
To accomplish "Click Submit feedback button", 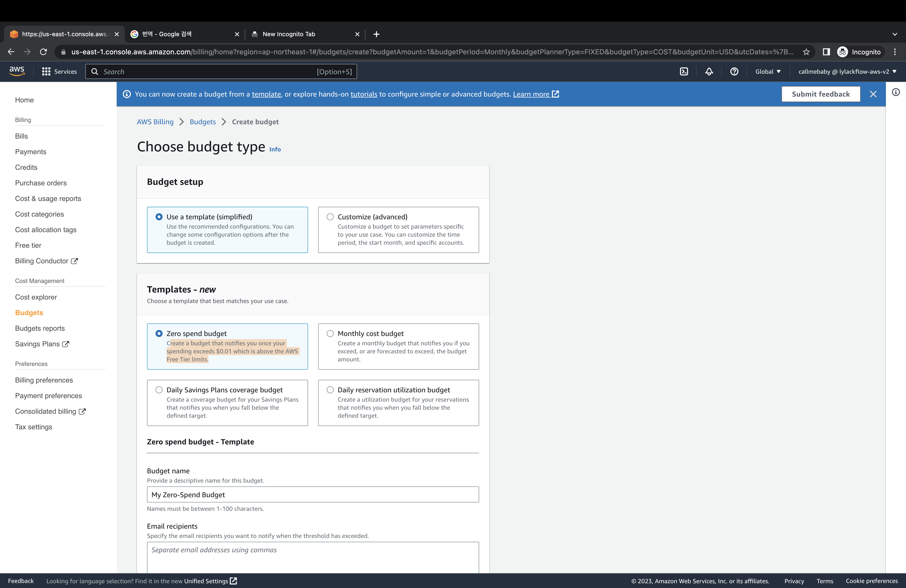I will click(x=821, y=94).
